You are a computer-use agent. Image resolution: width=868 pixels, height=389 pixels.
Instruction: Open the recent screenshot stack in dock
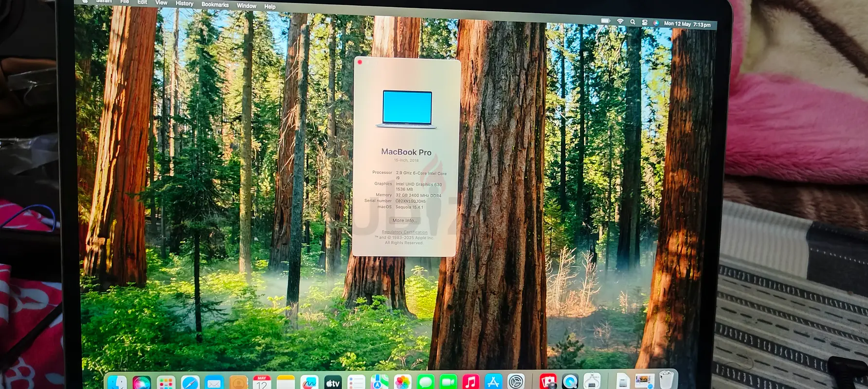tap(645, 381)
